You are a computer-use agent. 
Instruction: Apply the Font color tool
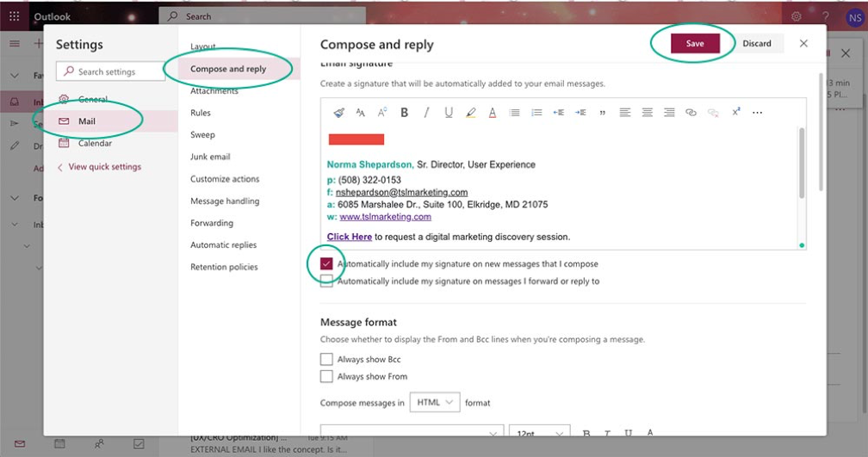[x=493, y=112]
